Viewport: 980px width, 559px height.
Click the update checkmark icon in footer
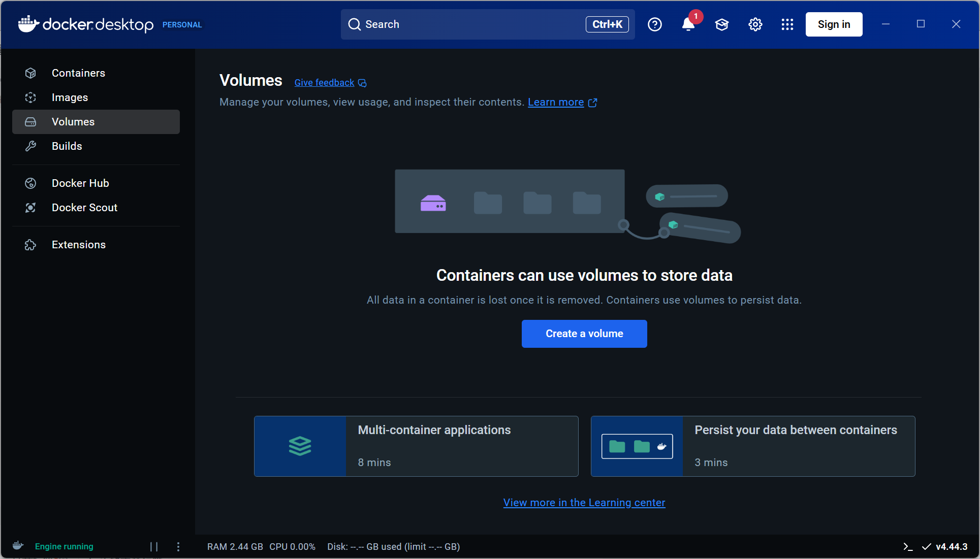pyautogui.click(x=927, y=547)
